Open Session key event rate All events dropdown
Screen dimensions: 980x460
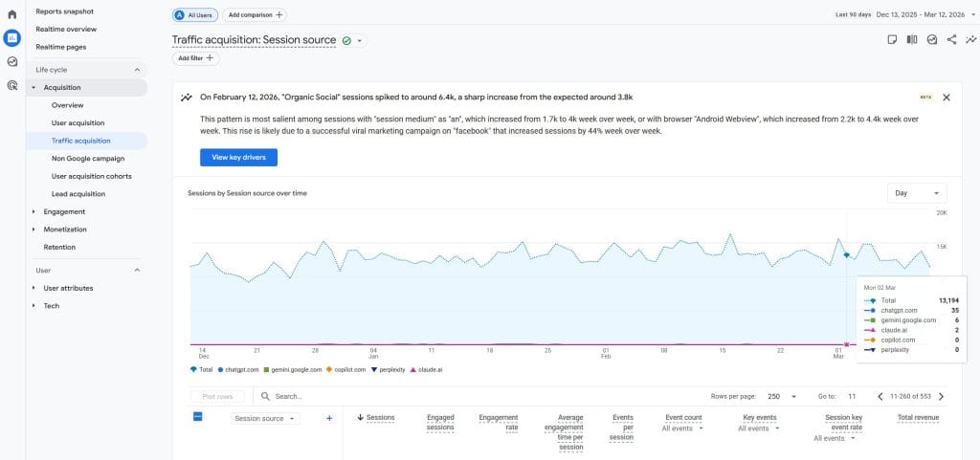(x=834, y=438)
